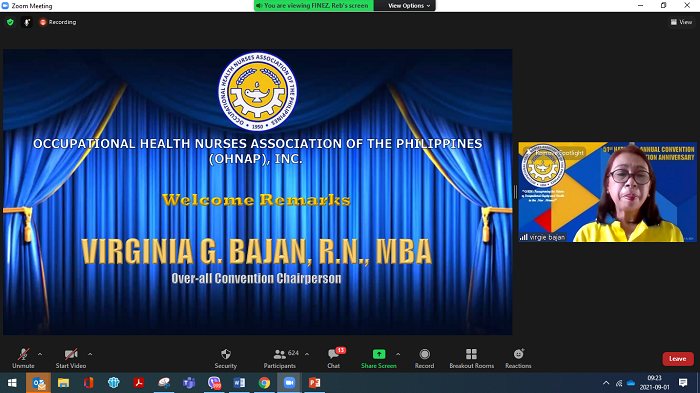This screenshot has height=393, width=700.
Task: Open Outlook from the taskbar
Action: pos(39,383)
